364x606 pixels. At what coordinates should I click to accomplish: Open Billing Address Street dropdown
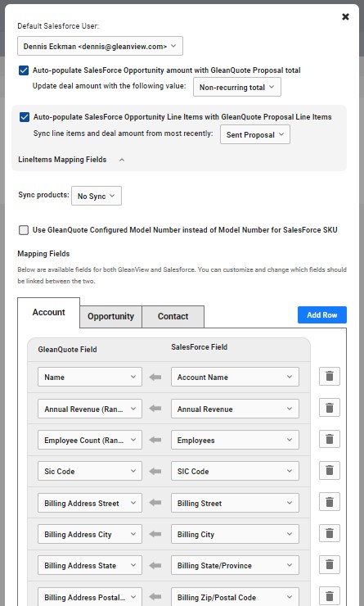tap(90, 503)
